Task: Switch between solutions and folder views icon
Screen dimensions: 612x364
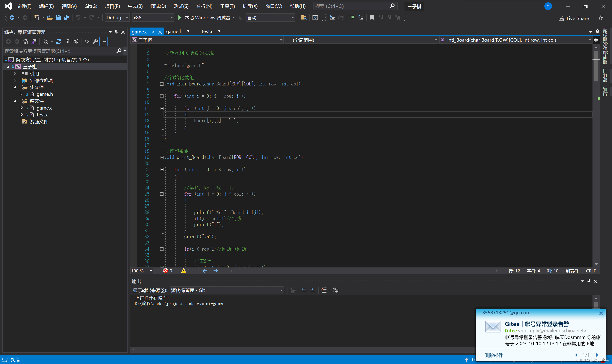Action: pos(34,41)
